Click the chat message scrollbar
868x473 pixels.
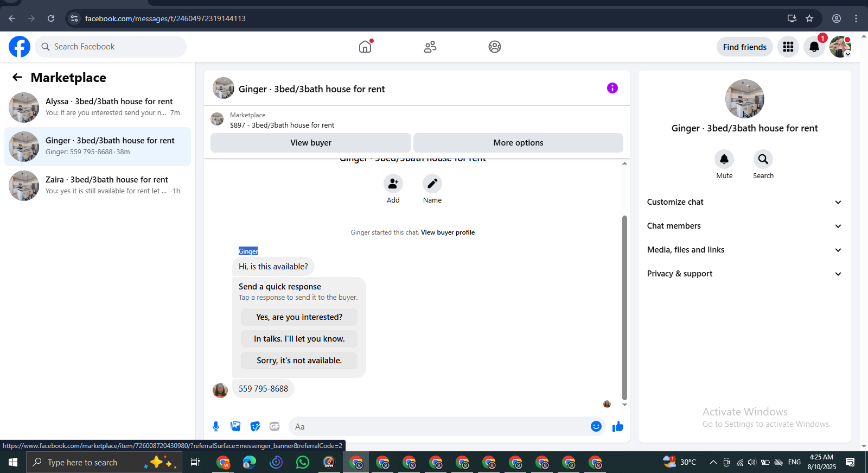point(624,307)
